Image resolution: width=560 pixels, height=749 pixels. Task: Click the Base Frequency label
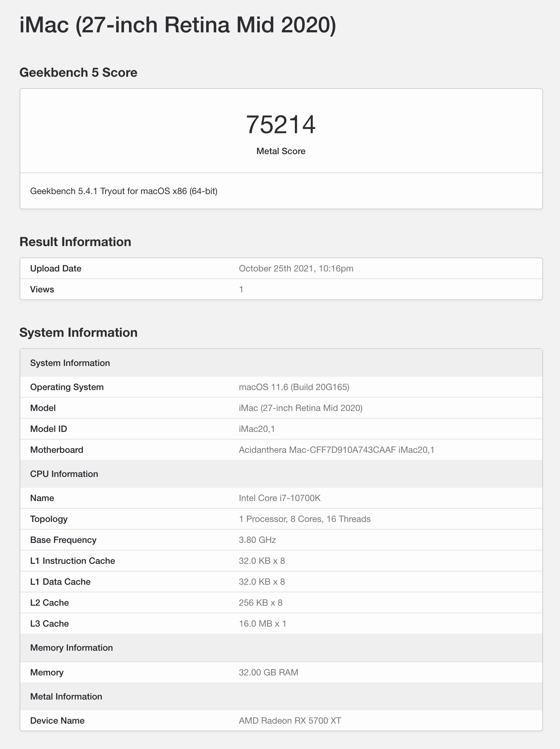pyautogui.click(x=63, y=540)
